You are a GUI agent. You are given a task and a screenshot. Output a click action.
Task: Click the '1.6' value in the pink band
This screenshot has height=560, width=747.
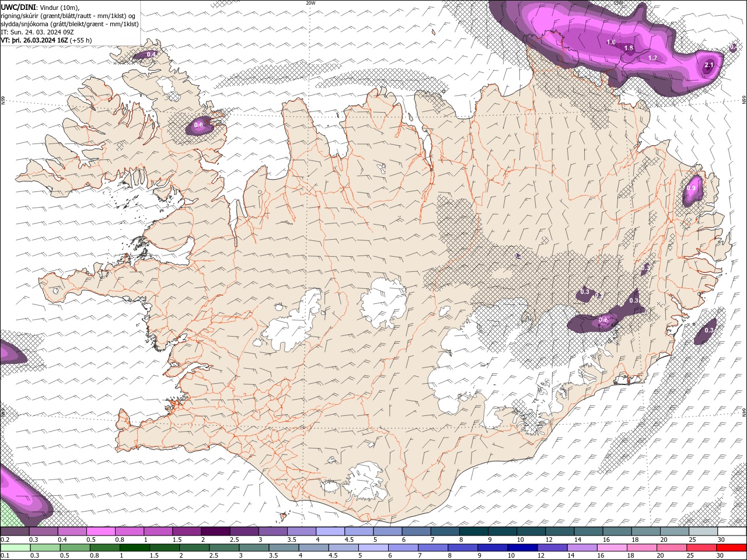coord(611,42)
